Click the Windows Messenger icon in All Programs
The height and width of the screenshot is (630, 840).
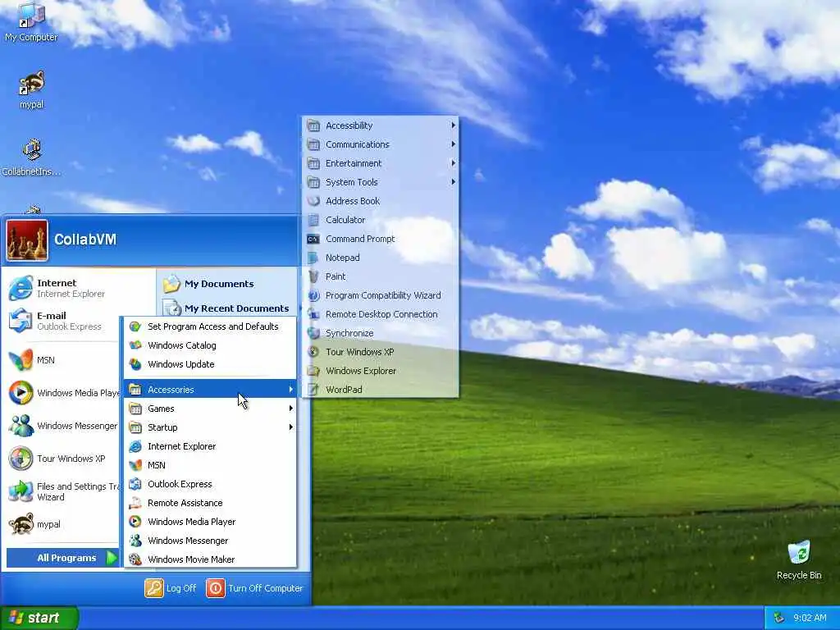coord(135,541)
